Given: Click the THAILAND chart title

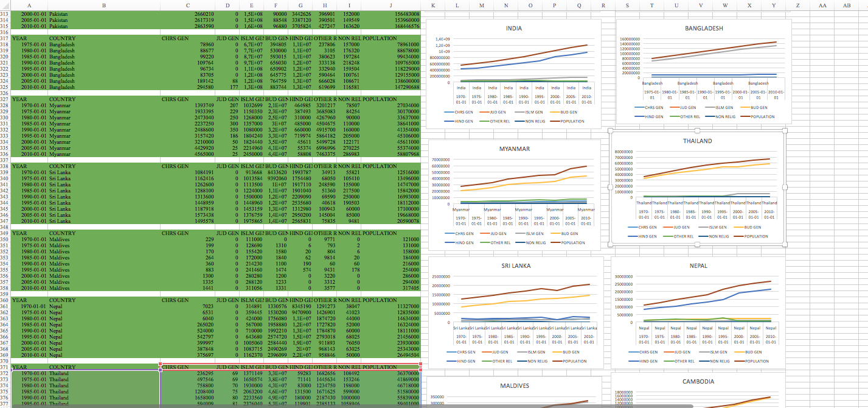Looking at the screenshot, I should tap(697, 141).
